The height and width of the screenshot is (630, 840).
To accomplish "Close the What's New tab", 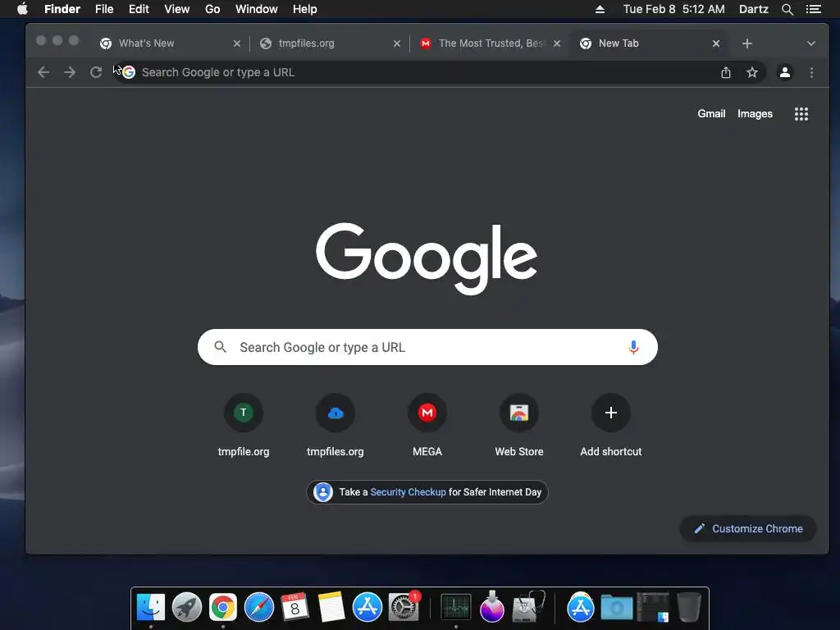I will click(x=237, y=43).
